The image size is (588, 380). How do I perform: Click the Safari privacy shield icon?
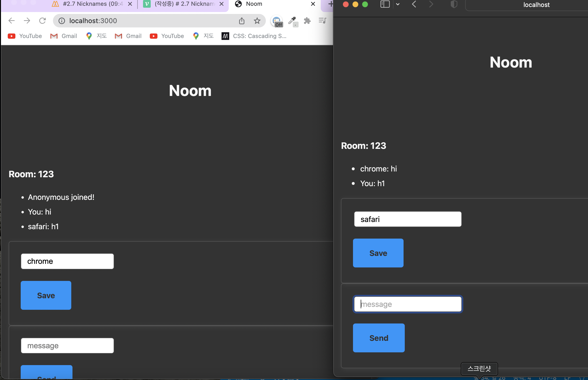pyautogui.click(x=454, y=4)
